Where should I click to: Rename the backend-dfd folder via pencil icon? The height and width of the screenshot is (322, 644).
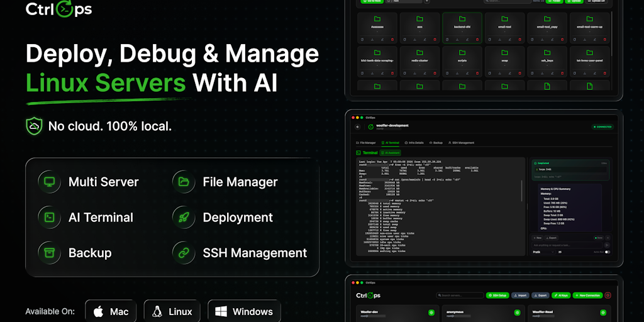[467, 40]
